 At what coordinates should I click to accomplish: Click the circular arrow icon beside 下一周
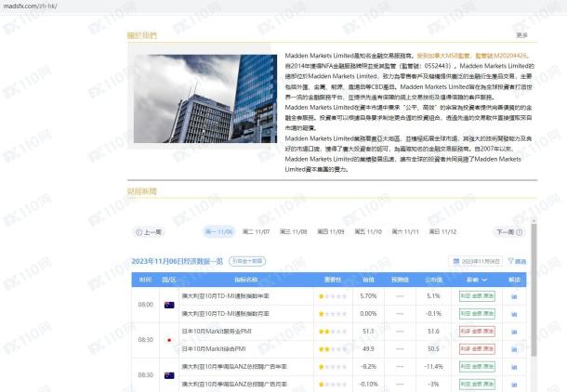520,232
